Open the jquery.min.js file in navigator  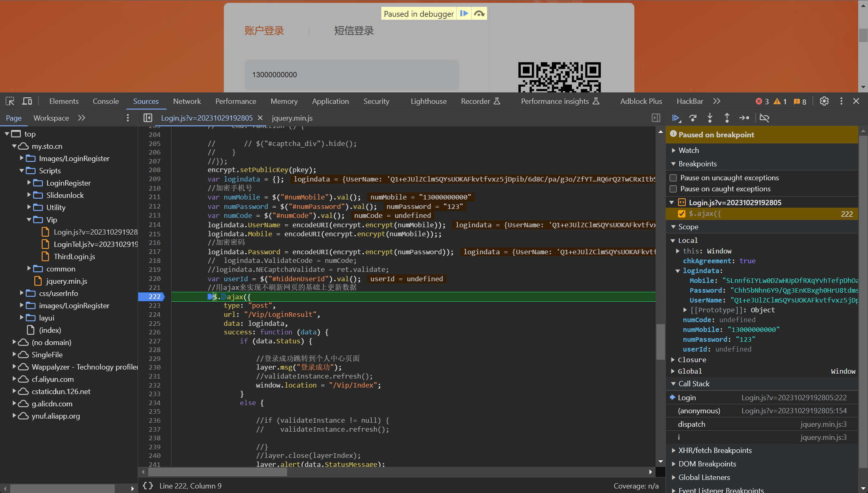[67, 281]
